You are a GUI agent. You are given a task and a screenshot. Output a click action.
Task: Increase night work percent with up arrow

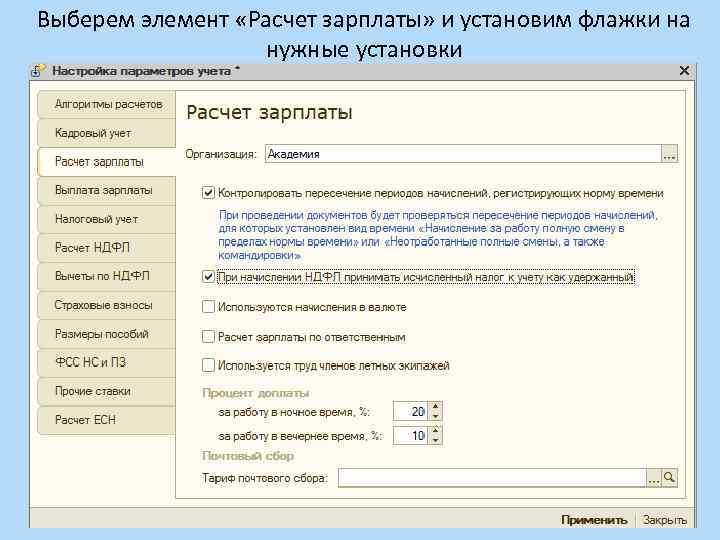(x=435, y=406)
